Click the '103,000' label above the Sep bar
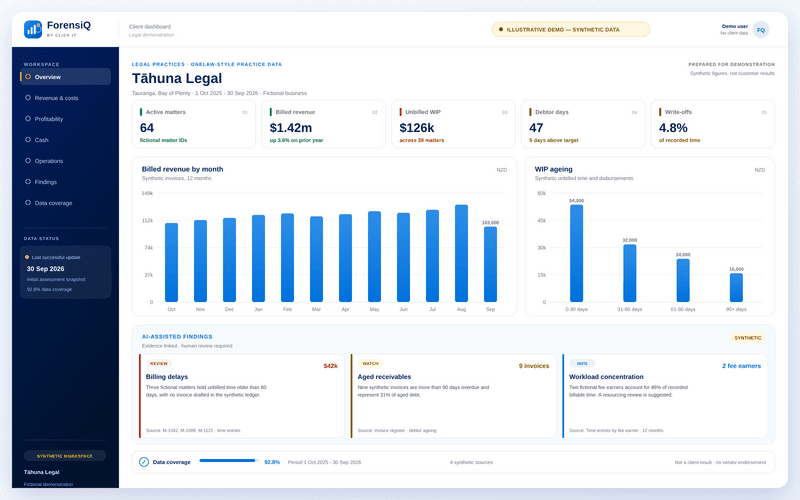 (x=490, y=222)
